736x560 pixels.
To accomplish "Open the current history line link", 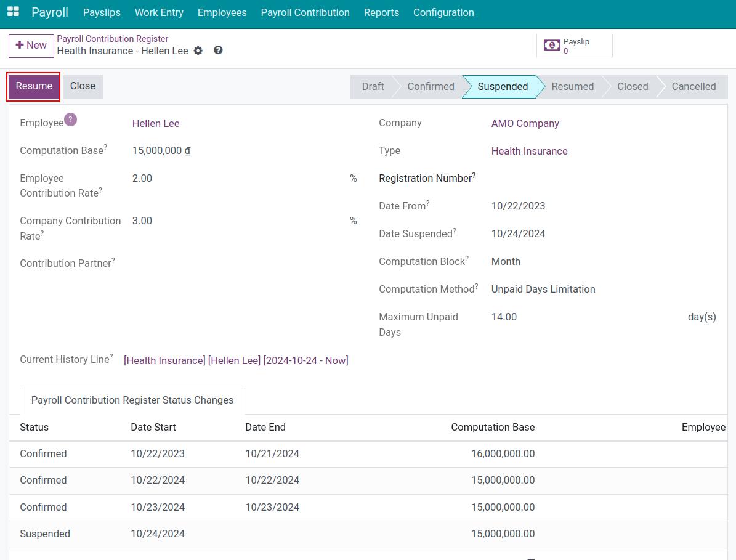I will [x=236, y=360].
